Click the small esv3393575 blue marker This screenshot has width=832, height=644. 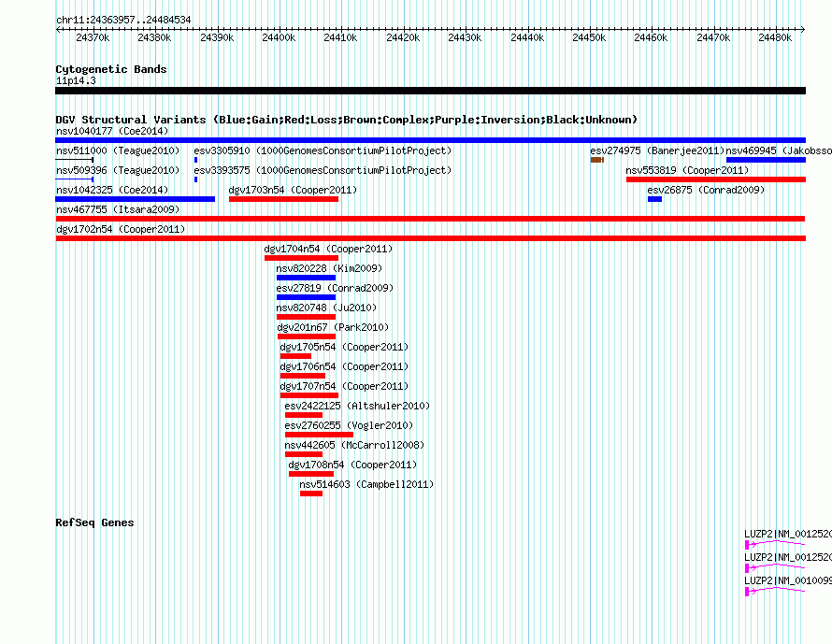click(195, 179)
